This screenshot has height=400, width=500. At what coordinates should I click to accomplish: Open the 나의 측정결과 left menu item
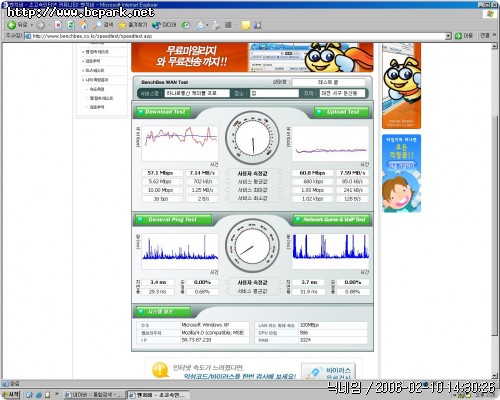pos(97,80)
